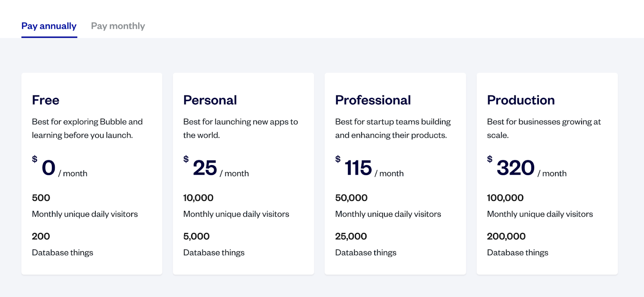The width and height of the screenshot is (644, 297).
Task: Click the 50,000 monthly visitors figure
Action: coord(351,198)
